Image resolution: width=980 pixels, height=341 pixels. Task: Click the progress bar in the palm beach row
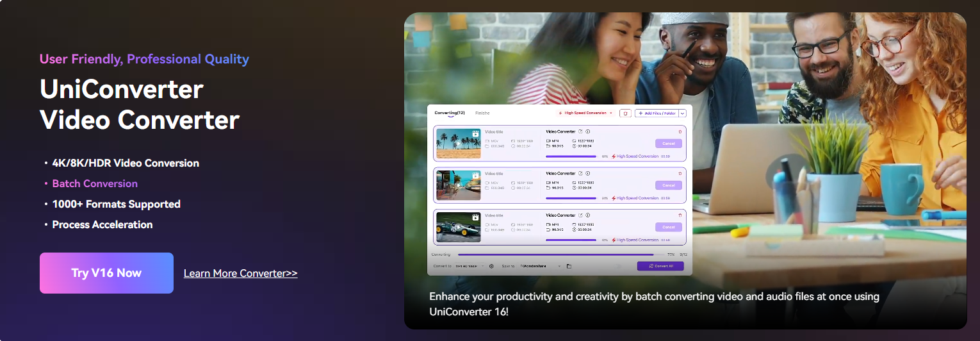572,156
